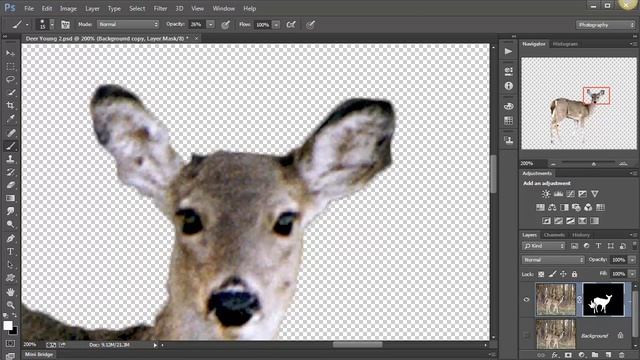Add a Color Balance adjustment
This screenshot has height=360, width=640.
pyautogui.click(x=552, y=207)
